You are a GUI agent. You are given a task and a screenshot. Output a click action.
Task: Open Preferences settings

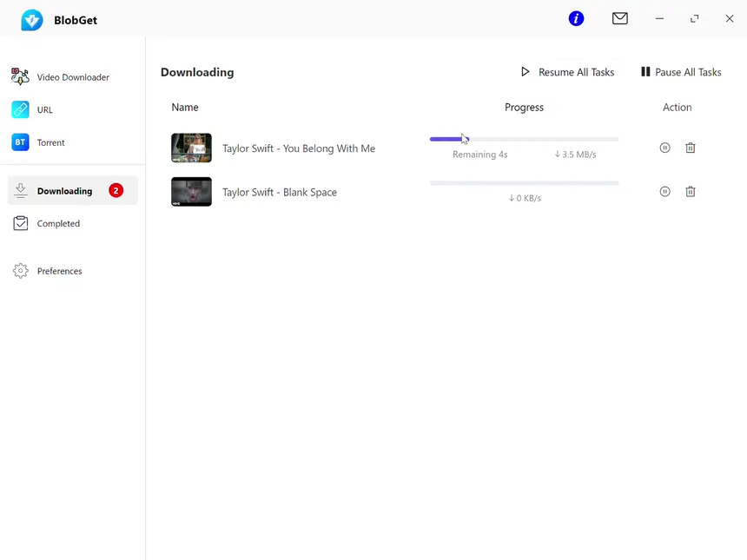pos(59,271)
